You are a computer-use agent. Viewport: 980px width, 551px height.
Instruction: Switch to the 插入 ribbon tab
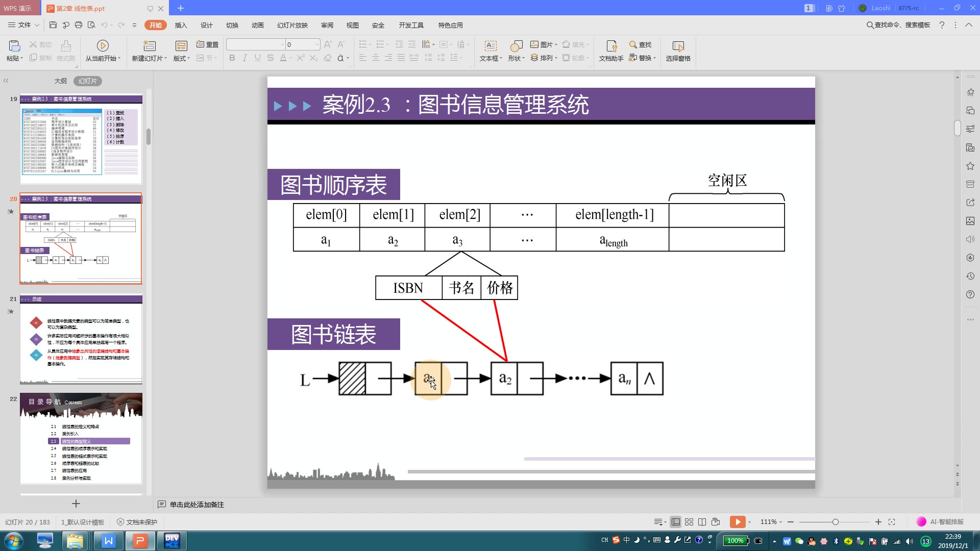coord(181,25)
